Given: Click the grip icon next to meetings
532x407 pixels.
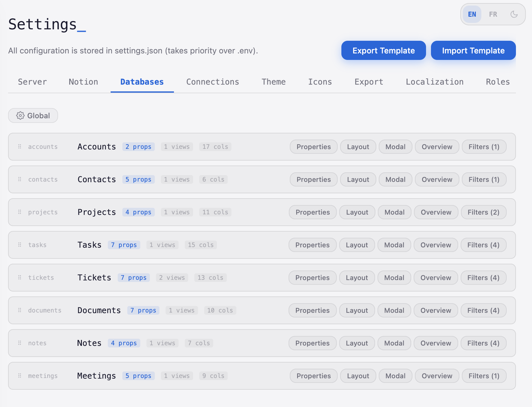Looking at the screenshot, I should tap(19, 376).
